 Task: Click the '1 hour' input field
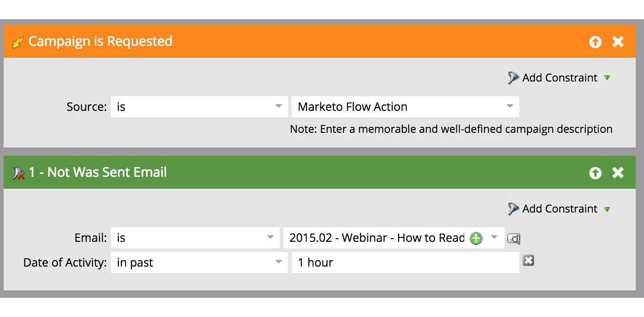(405, 262)
